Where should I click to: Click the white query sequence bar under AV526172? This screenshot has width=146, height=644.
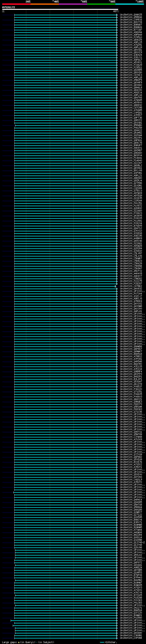point(60,10)
